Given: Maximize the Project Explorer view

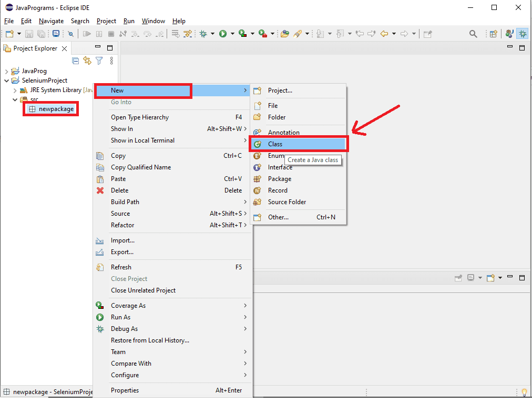Looking at the screenshot, I should point(110,48).
